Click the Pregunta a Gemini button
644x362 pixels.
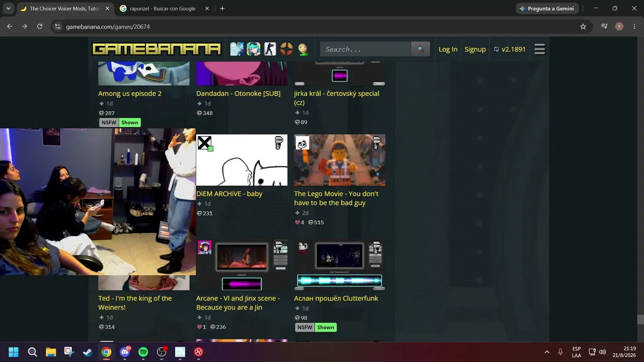tap(547, 9)
